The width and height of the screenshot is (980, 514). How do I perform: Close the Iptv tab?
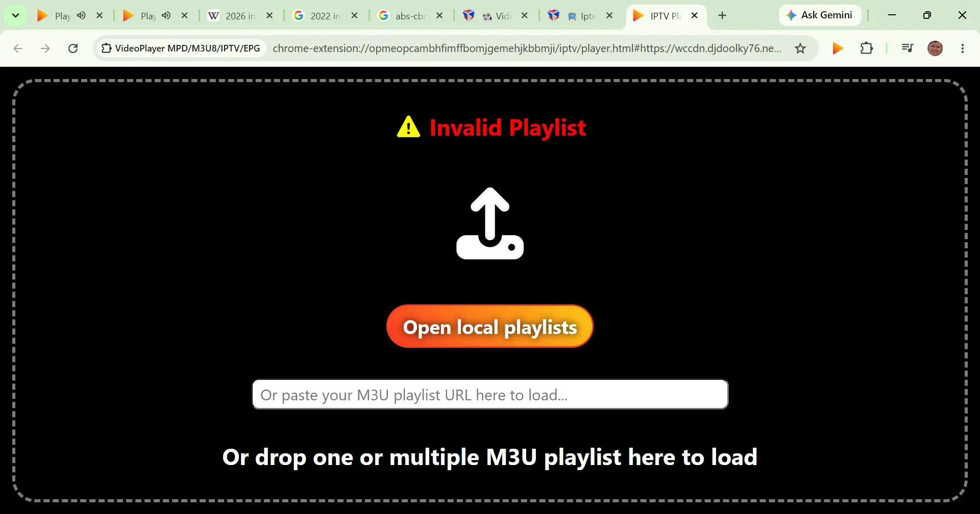coord(609,16)
